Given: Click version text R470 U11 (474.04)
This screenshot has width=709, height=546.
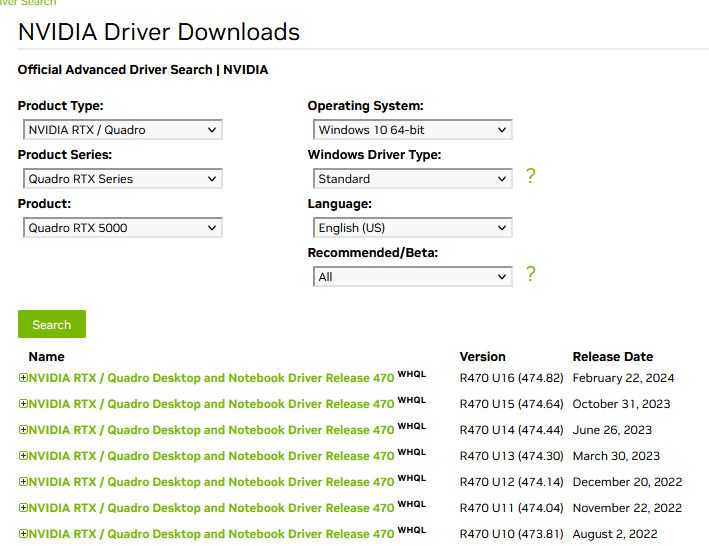Looking at the screenshot, I should (511, 508).
